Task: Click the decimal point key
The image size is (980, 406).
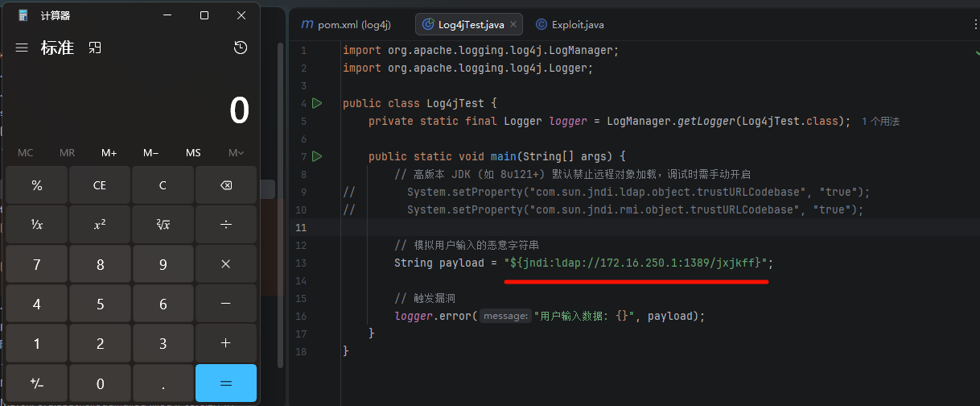Action: 163,383
